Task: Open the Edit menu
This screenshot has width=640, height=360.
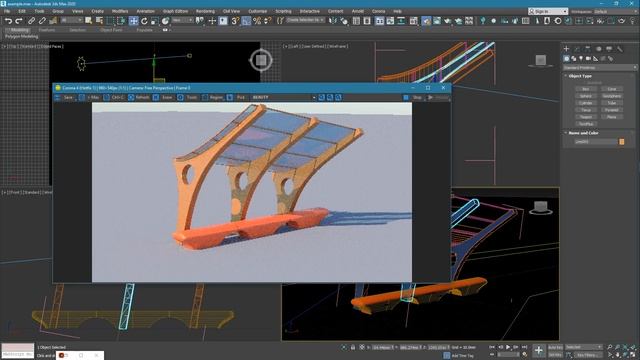Action: [22, 11]
